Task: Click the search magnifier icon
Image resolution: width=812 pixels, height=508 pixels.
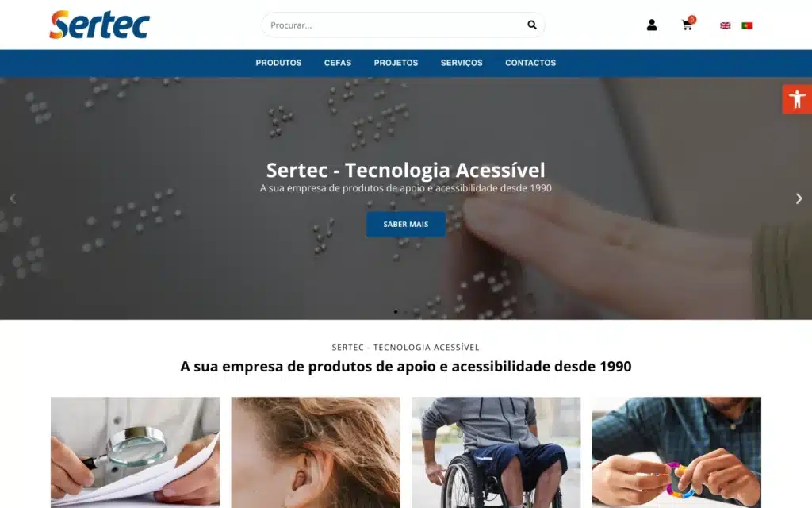Action: coord(532,25)
